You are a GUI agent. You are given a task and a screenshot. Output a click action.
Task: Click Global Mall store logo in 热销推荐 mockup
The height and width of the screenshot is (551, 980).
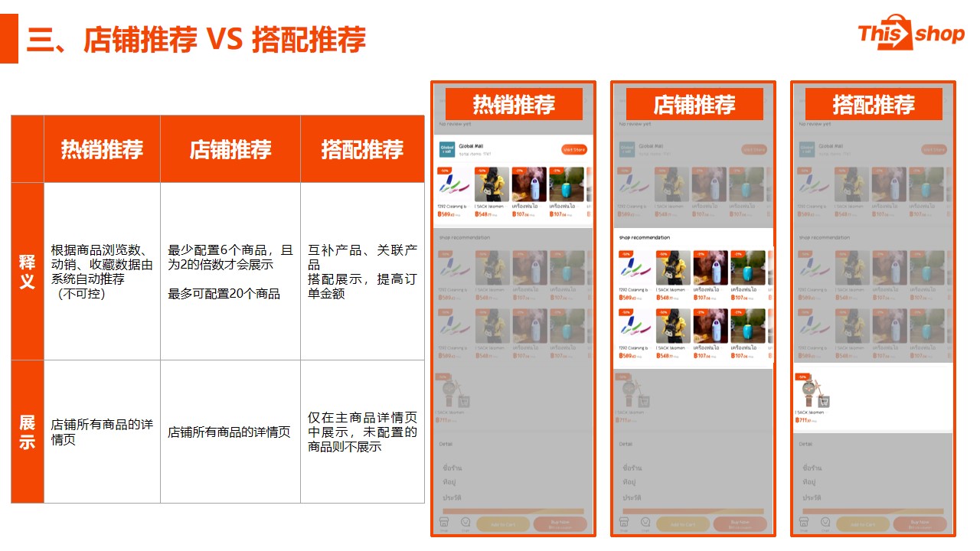(x=447, y=149)
